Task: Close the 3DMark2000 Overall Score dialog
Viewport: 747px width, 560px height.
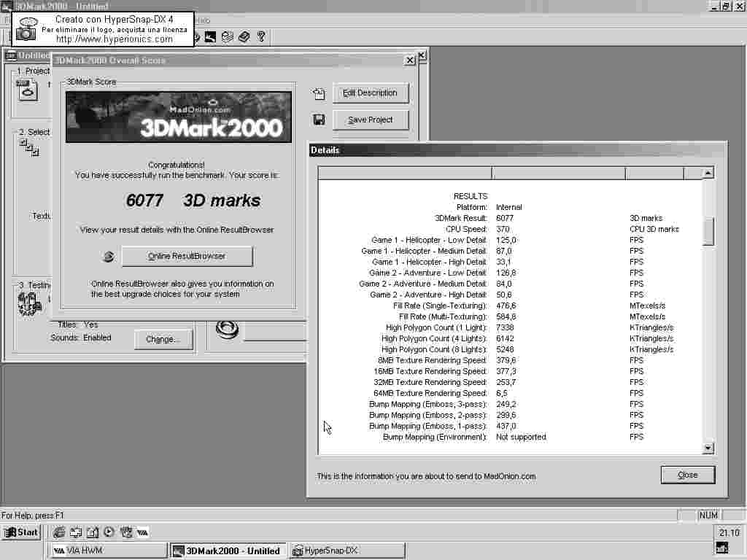Action: (410, 60)
